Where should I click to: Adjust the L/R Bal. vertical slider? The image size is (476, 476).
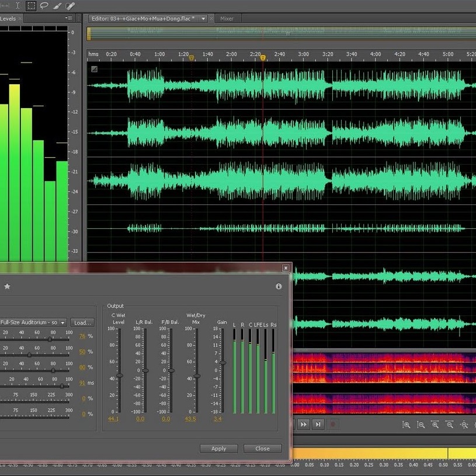tap(145, 370)
